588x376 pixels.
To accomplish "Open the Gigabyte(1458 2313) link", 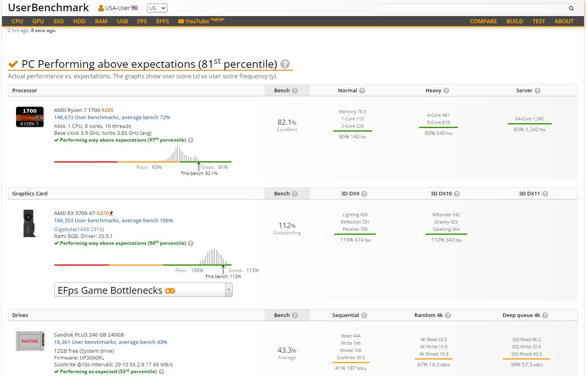I will [x=79, y=229].
